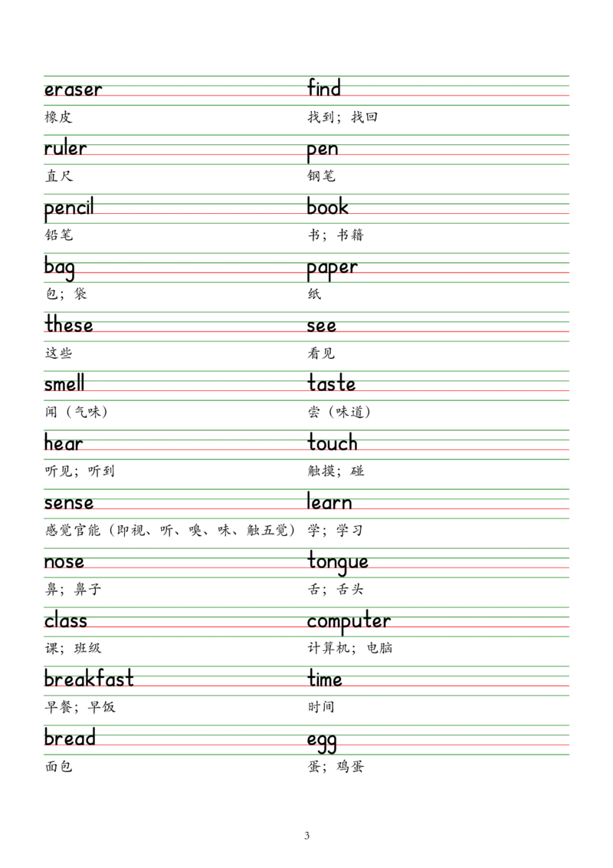Select the word "see" in the right column
This screenshot has height=868, width=613.
coord(322,326)
